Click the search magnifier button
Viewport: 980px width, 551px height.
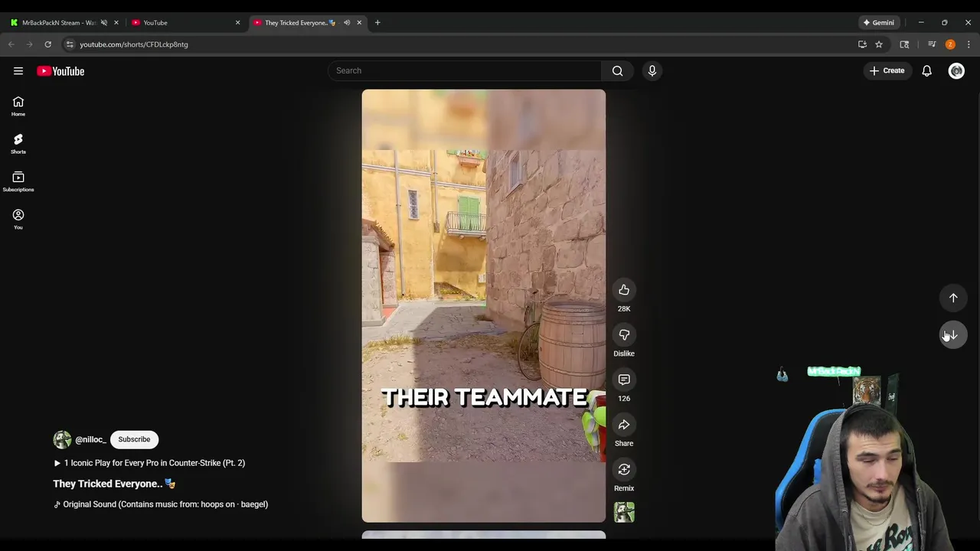click(617, 71)
